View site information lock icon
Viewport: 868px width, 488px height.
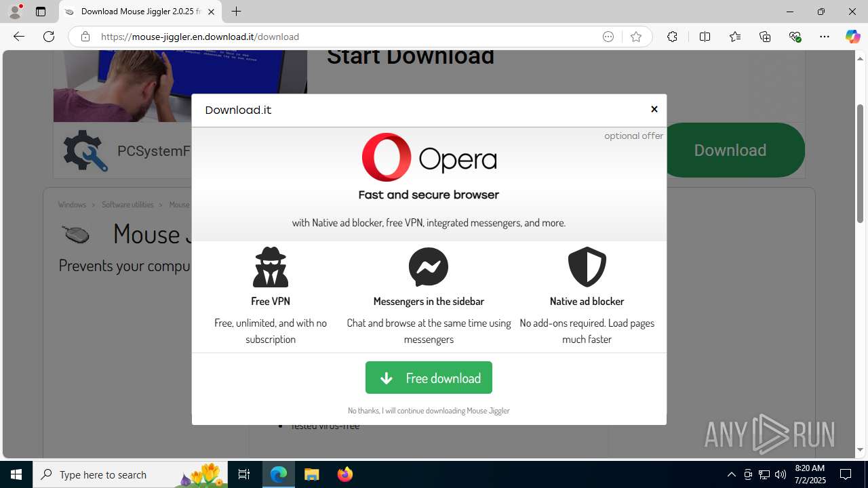pos(85,37)
